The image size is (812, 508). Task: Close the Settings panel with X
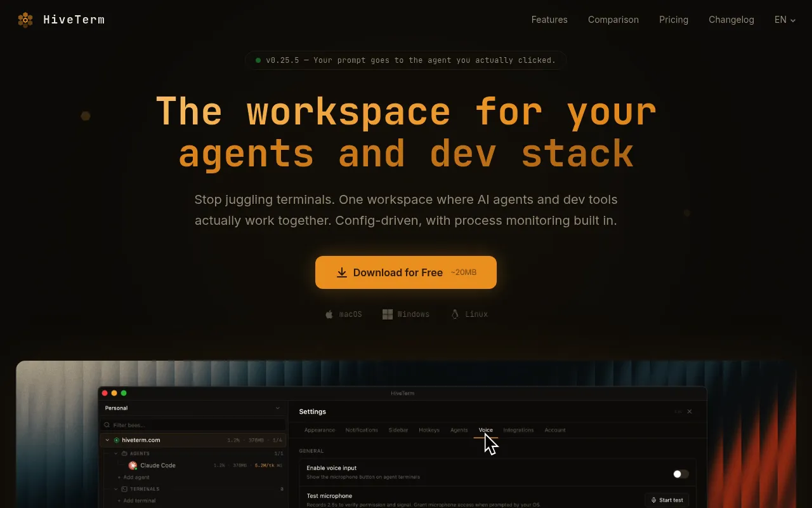point(690,411)
